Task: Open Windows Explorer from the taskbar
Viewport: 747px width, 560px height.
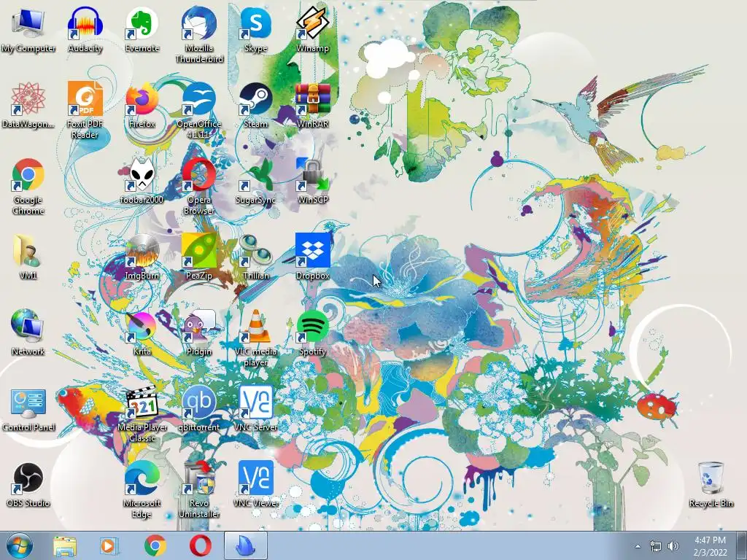Action: coord(65,545)
